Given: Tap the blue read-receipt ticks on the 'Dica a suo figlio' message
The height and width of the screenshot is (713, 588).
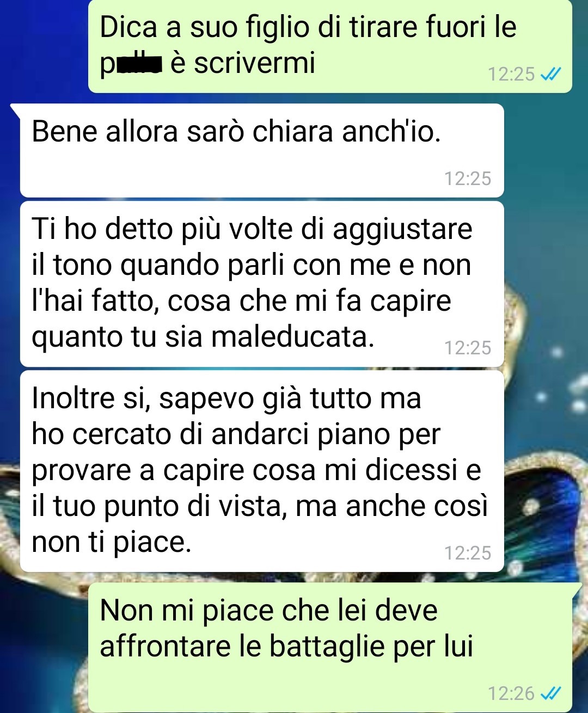Looking at the screenshot, I should click(550, 74).
